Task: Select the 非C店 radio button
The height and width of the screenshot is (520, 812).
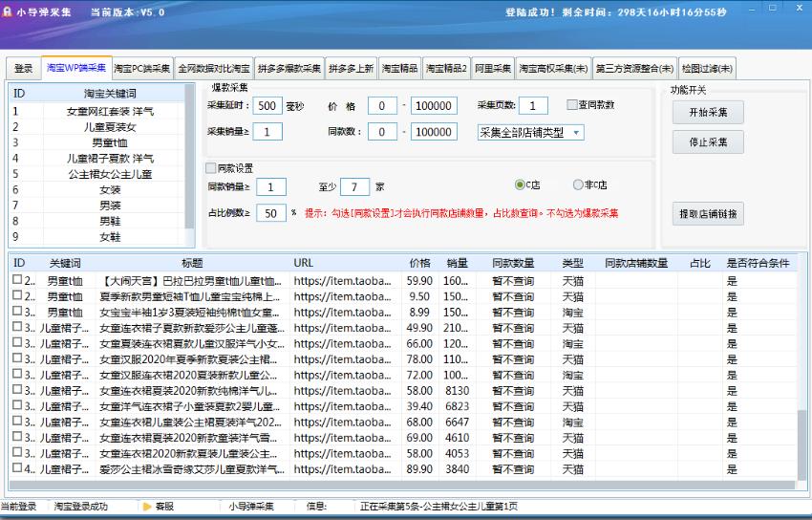Action: click(x=578, y=184)
